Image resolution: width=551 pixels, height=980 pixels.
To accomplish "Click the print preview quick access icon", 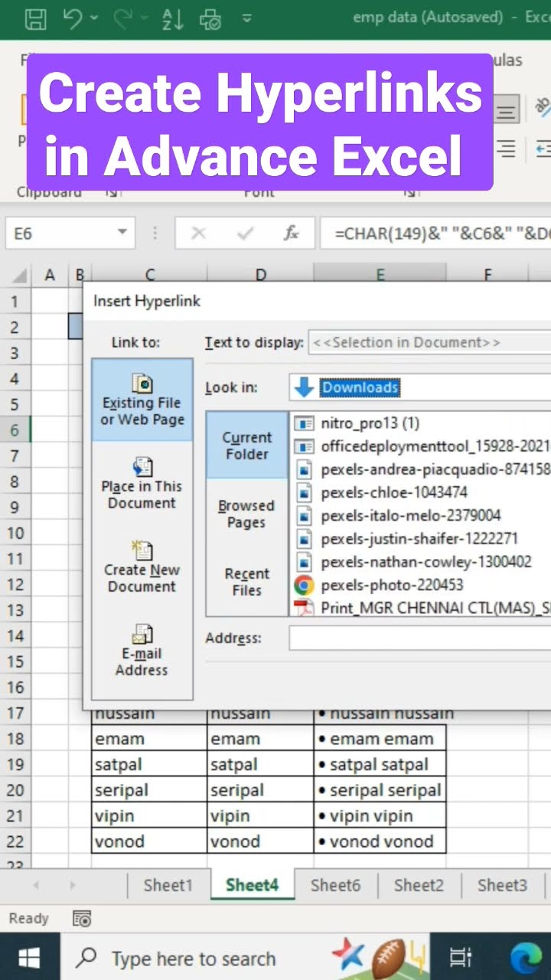I will coord(210,18).
